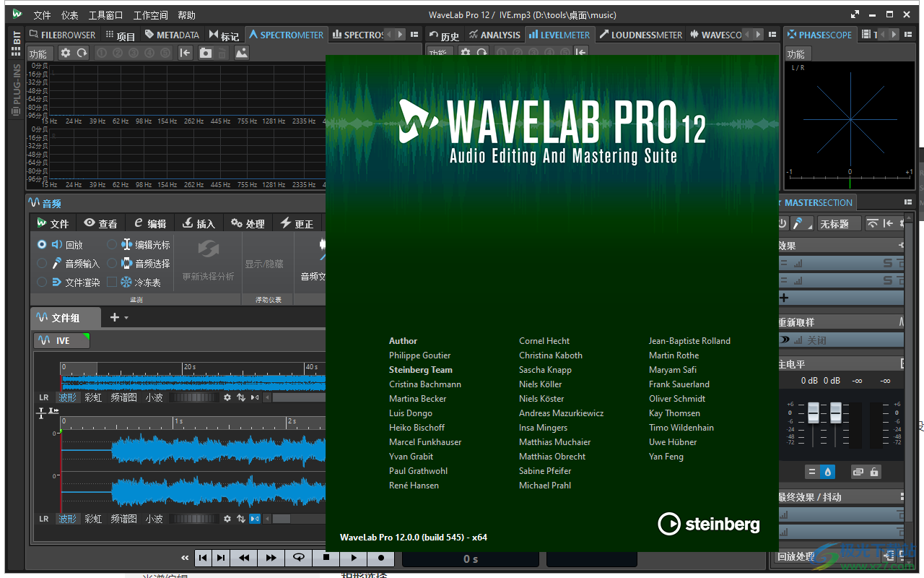
Task: Click the 显示/隐藏 floating meters button
Action: pos(264,263)
